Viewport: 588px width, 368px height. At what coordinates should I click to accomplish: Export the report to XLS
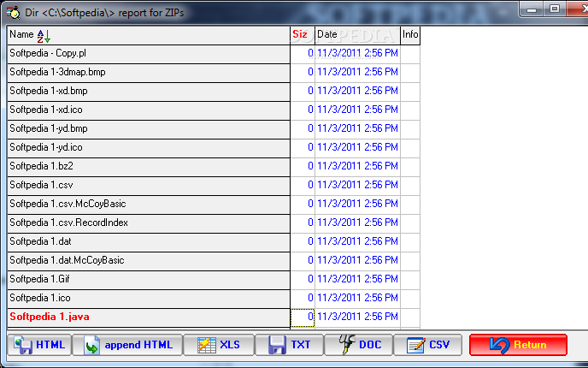219,344
